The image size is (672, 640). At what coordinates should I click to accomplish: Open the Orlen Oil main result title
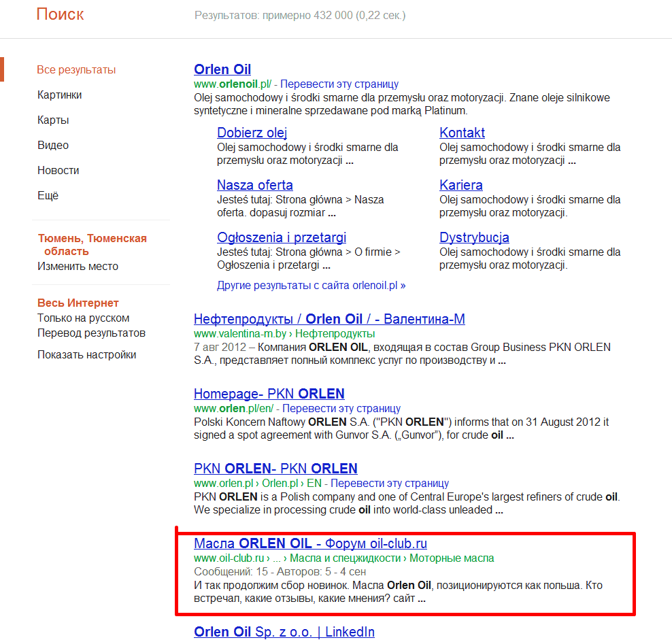pos(222,69)
